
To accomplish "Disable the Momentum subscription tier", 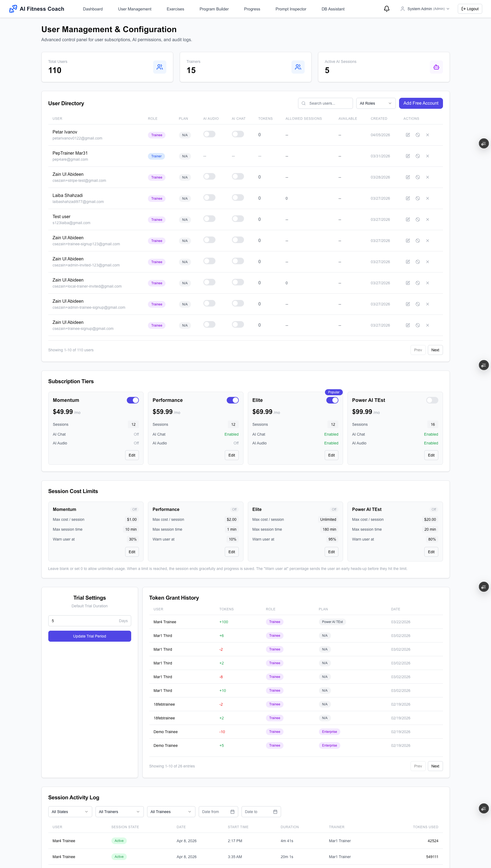I will point(133,400).
